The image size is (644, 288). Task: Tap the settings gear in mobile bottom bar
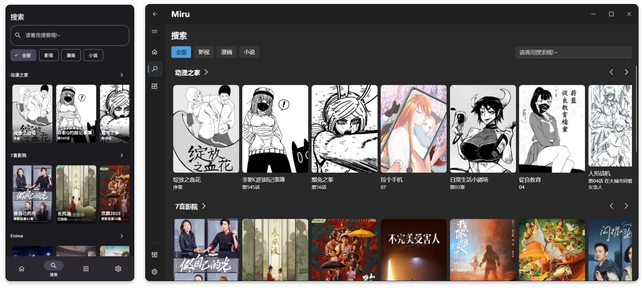pyautogui.click(x=118, y=269)
